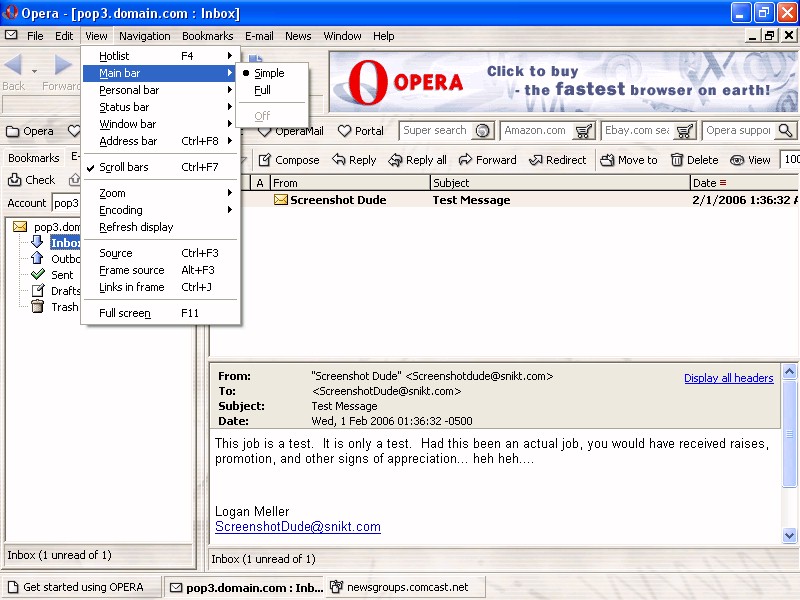Expand the Address bar submenu

(x=160, y=141)
